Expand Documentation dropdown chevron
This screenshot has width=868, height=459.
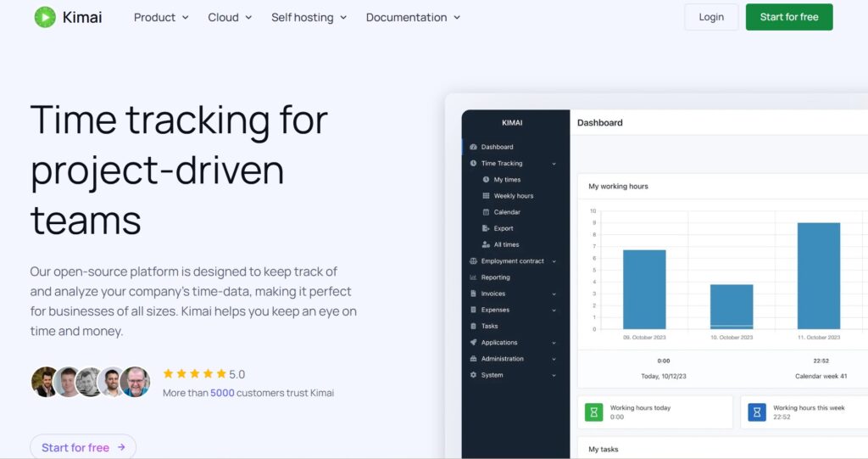457,18
